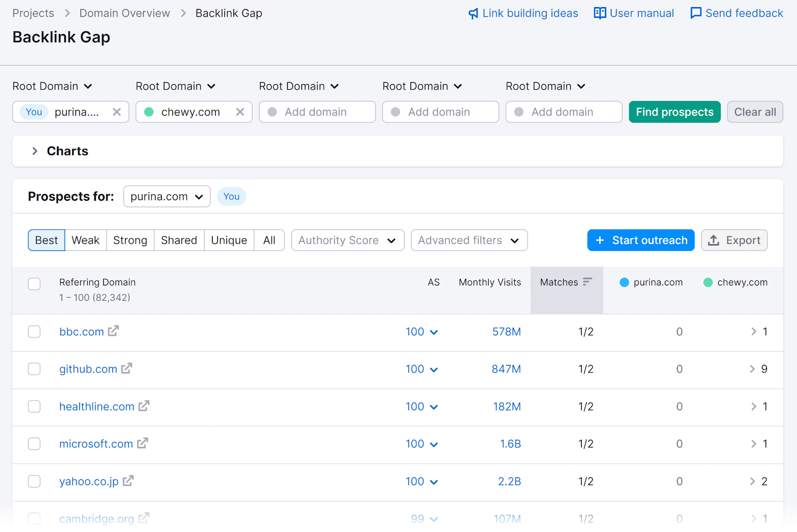Click the fifth Add domain input field
This screenshot has width=797, height=532.
pyautogui.click(x=564, y=112)
